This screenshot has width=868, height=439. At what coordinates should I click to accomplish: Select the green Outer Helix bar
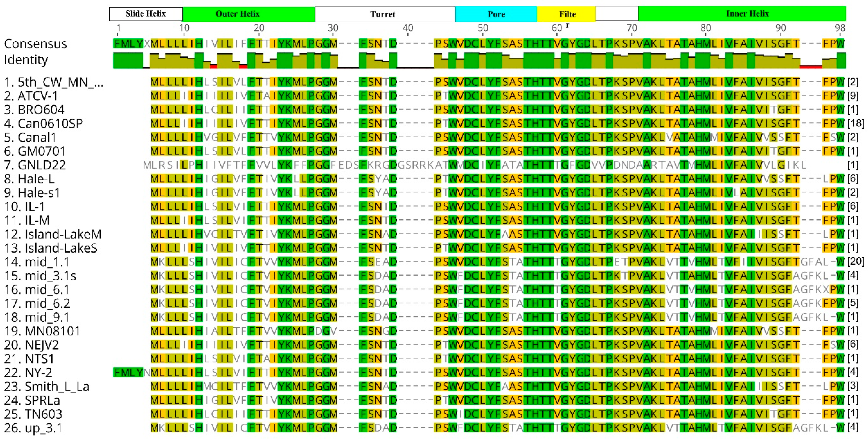pyautogui.click(x=249, y=14)
